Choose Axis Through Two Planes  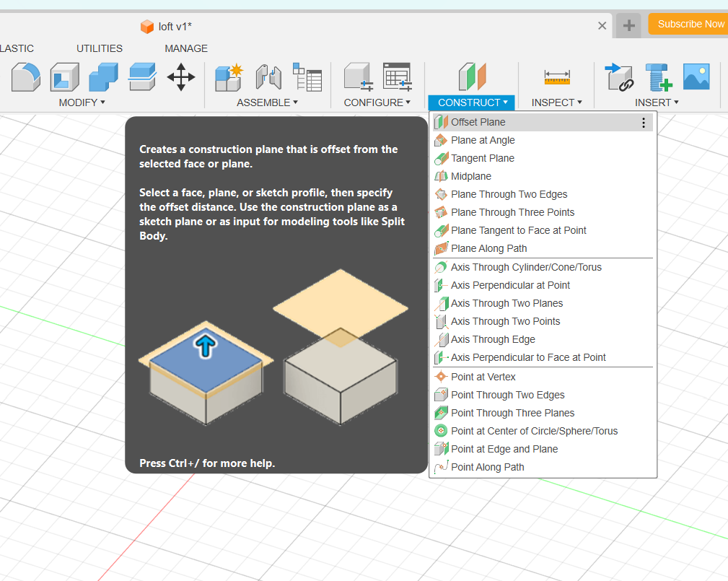543,303
